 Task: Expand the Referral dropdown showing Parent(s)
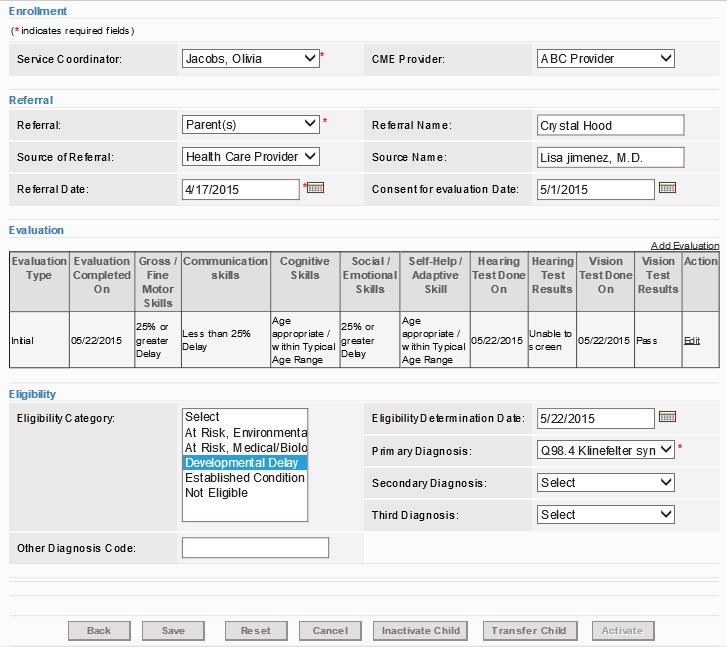[x=250, y=124]
